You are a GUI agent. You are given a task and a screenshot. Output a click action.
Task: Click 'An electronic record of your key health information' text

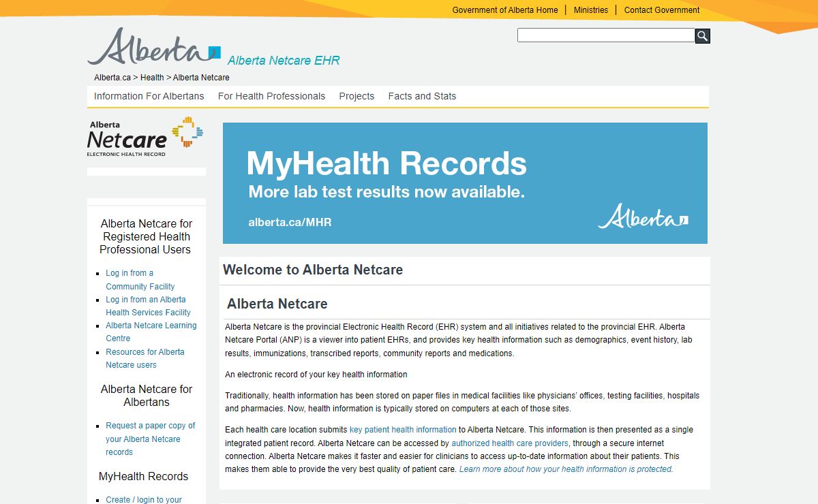click(x=316, y=375)
